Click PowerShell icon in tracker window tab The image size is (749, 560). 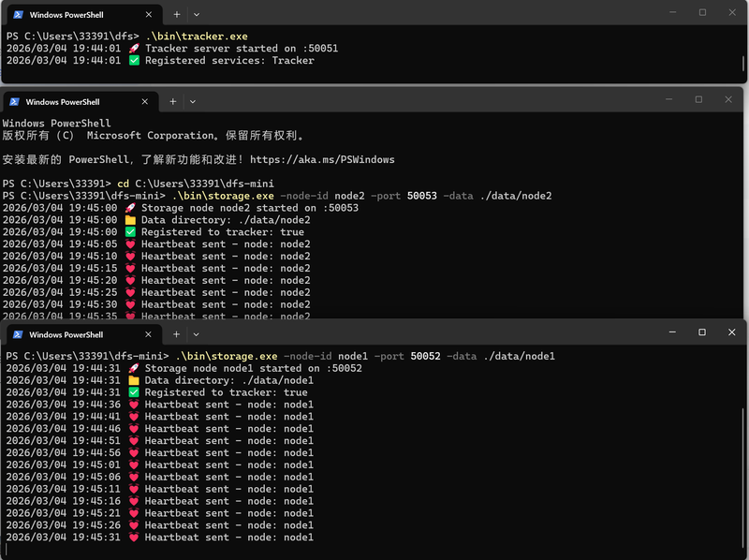tap(18, 15)
